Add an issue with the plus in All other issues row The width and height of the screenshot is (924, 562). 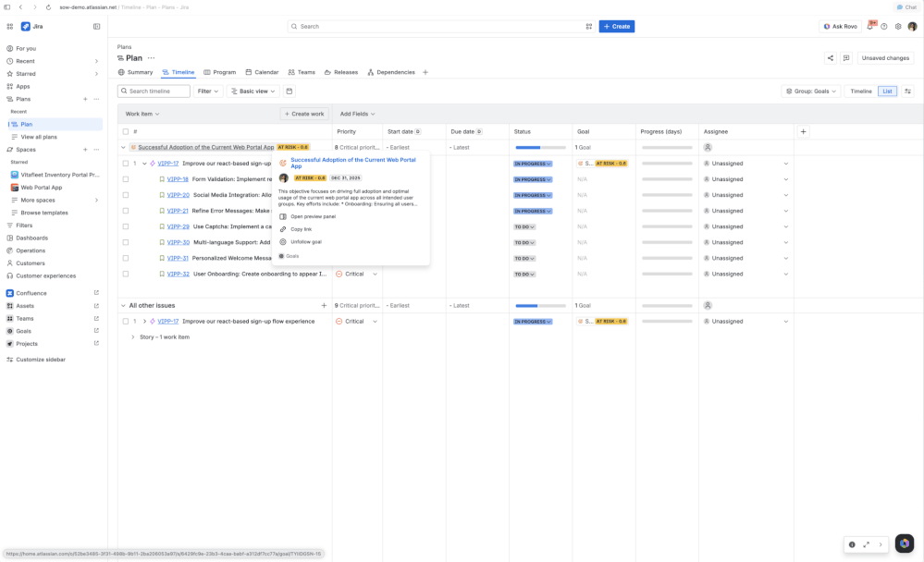(x=324, y=305)
